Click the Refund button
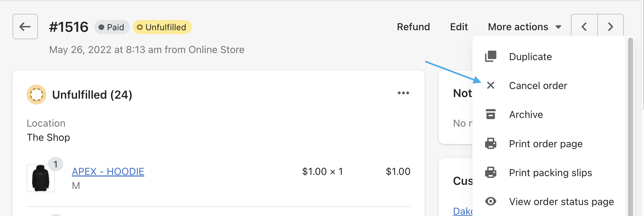644x216 pixels. (413, 27)
